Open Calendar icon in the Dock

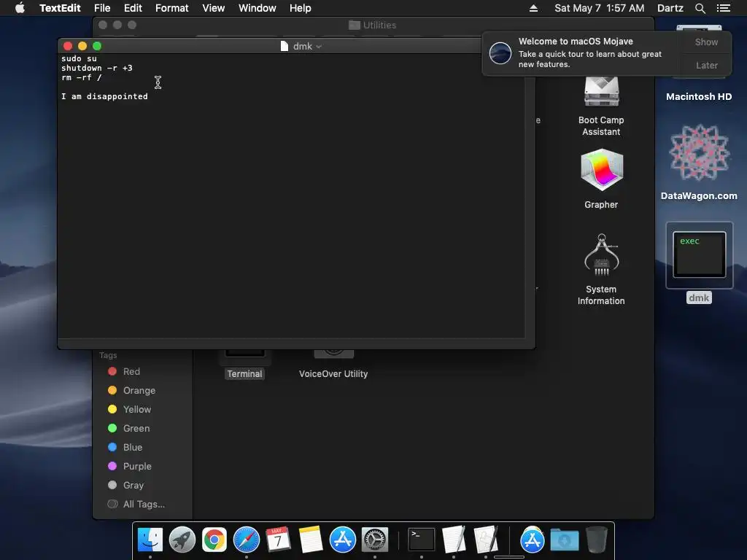(x=278, y=540)
